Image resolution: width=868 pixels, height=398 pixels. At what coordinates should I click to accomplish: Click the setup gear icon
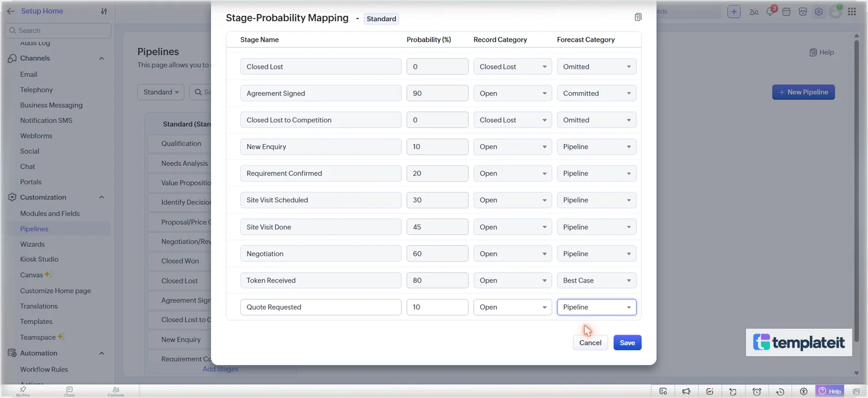tap(819, 11)
